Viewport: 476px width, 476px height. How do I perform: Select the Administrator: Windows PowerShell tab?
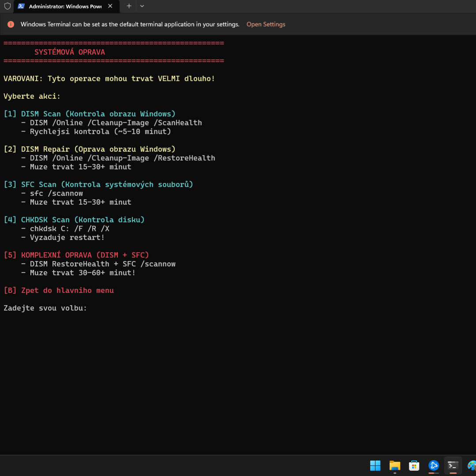(65, 7)
